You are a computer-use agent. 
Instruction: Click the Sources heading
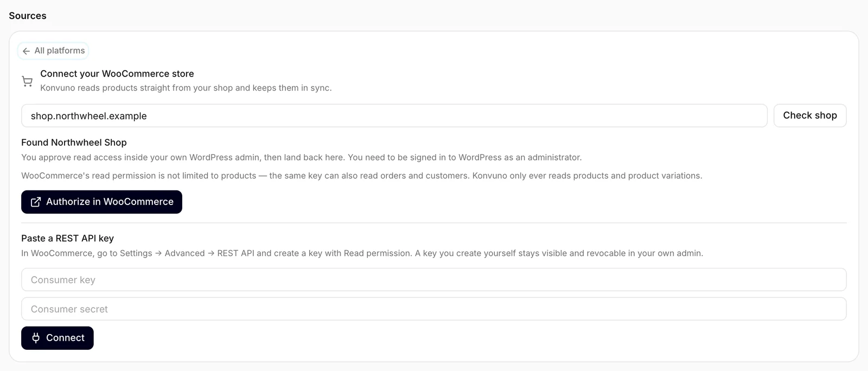28,16
